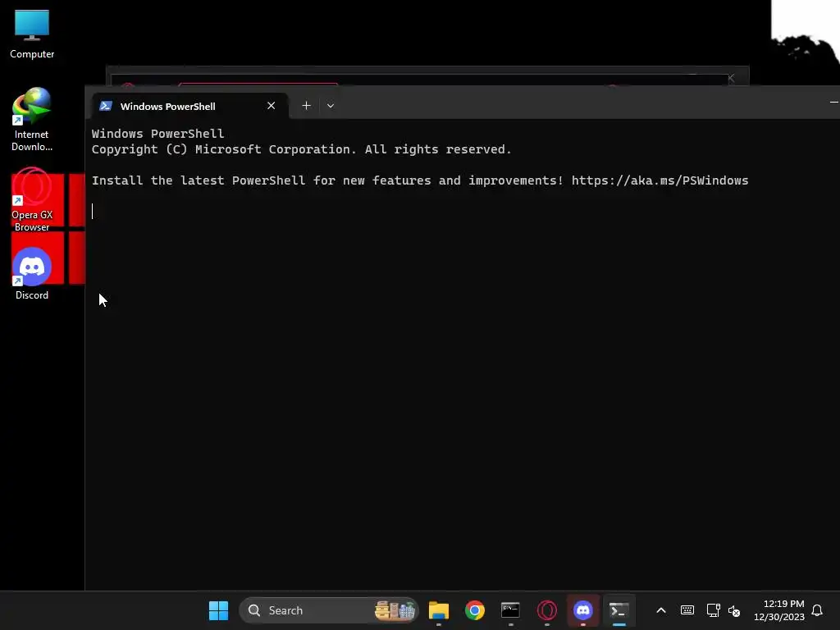840x630 pixels.
Task: Close the window behind the terminal
Action: (x=731, y=78)
